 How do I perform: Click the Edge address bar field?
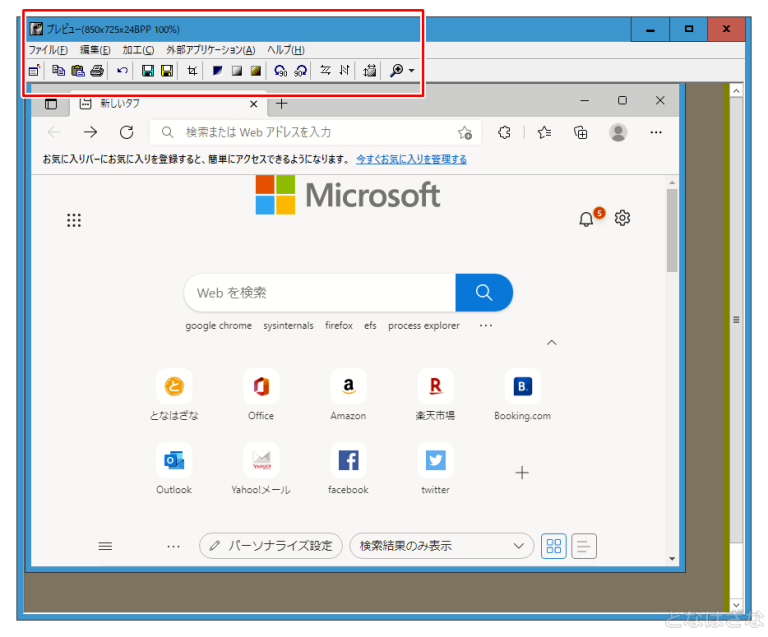(x=315, y=132)
